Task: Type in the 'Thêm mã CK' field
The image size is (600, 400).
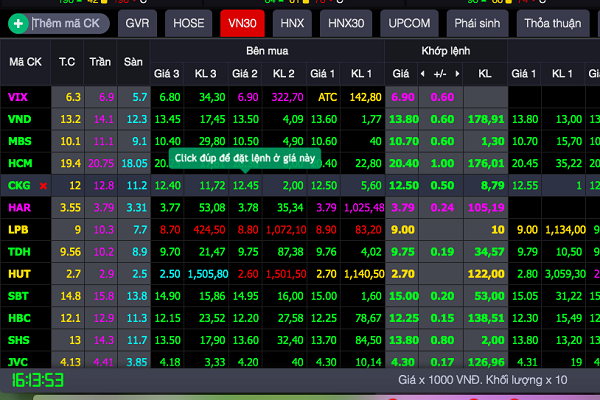Action: point(68,21)
